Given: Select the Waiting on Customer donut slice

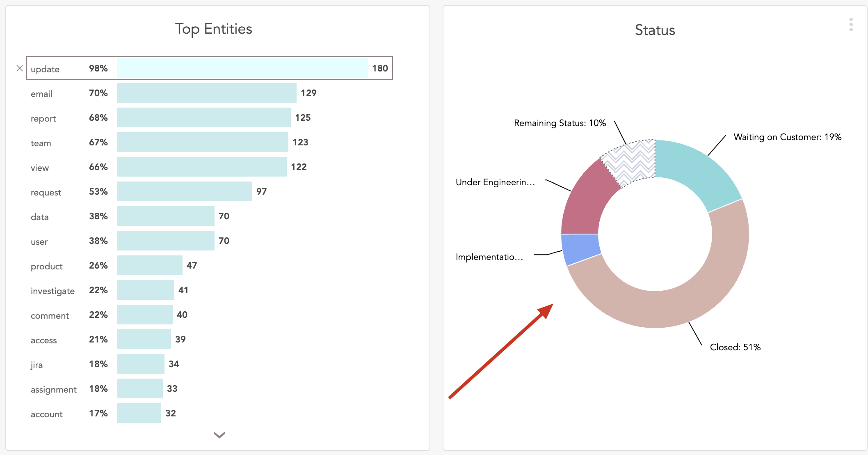Looking at the screenshot, I should [697, 170].
